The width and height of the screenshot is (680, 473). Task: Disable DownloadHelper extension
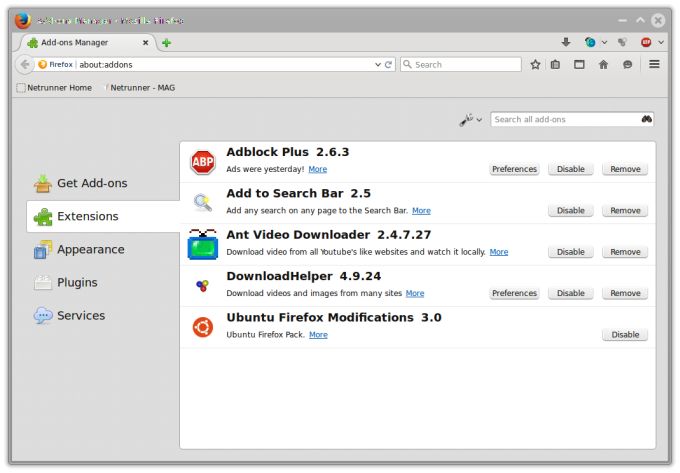(x=571, y=293)
